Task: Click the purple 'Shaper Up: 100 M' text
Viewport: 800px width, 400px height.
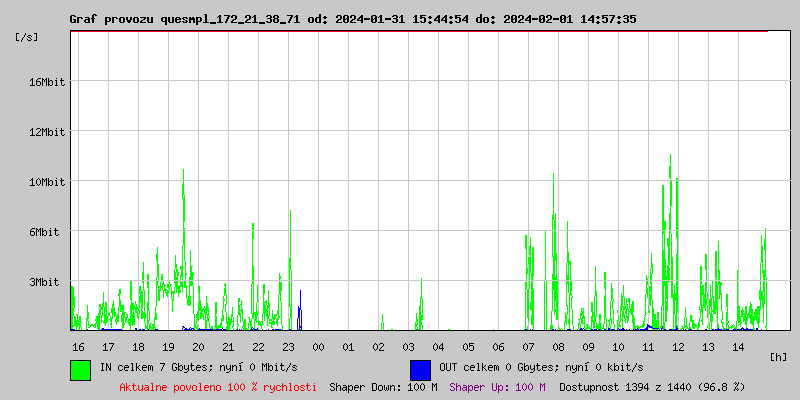Action: pyautogui.click(x=497, y=387)
